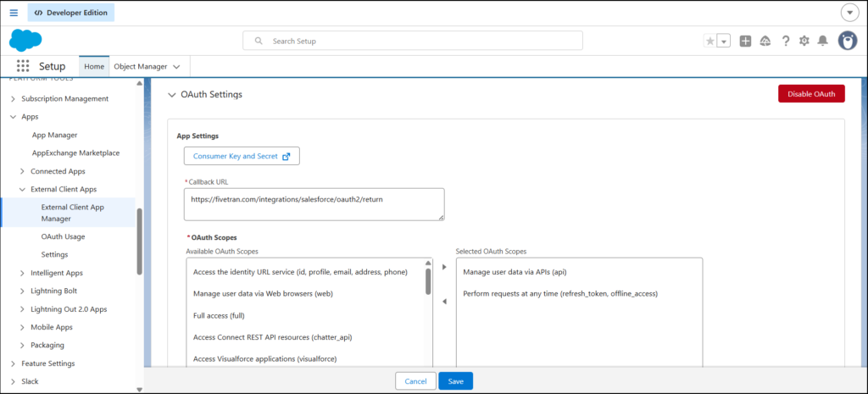Select the Full access (full) scope
This screenshot has width=868, height=394.
pos(220,315)
